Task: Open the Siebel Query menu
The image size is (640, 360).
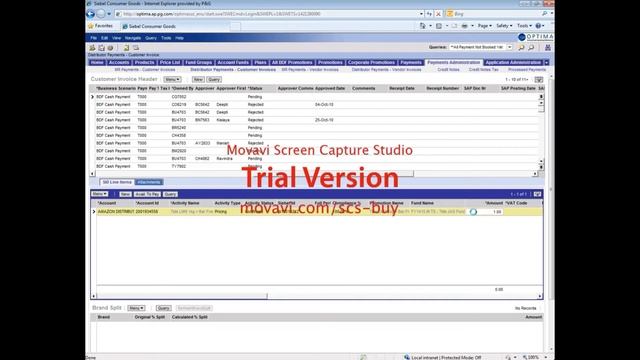Action: tap(151, 38)
